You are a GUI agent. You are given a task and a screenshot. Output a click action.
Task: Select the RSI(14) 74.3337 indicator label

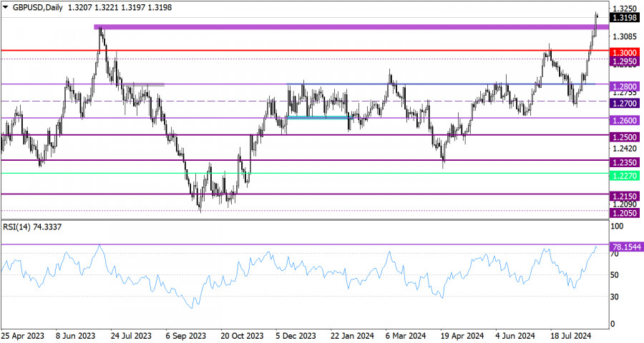(32, 227)
